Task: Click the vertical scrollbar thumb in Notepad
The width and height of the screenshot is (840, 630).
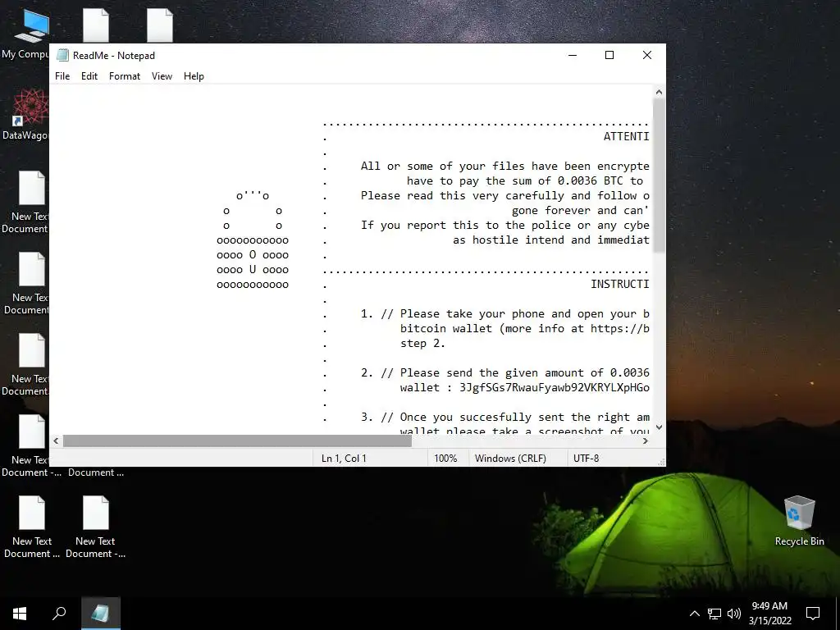Action: 659,176
